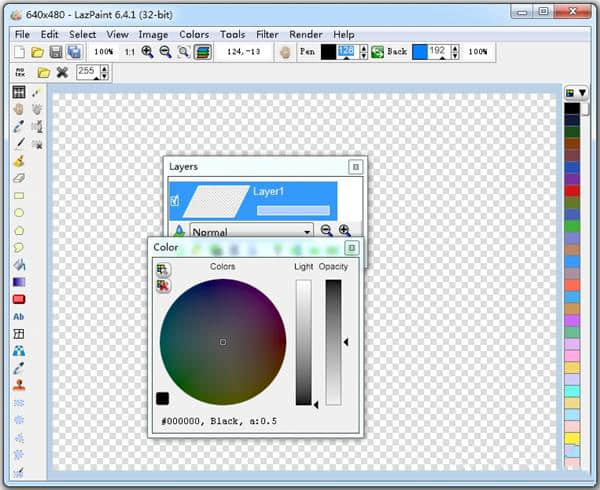Activate the Flood fill bucket tool
Image resolution: width=600 pixels, height=490 pixels.
coord(19,265)
